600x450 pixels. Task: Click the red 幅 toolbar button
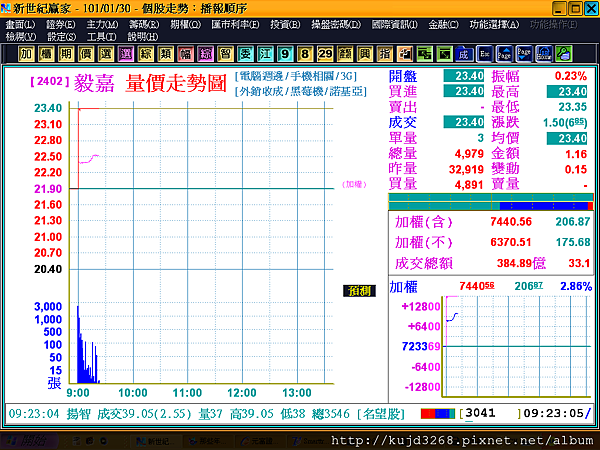(x=185, y=54)
